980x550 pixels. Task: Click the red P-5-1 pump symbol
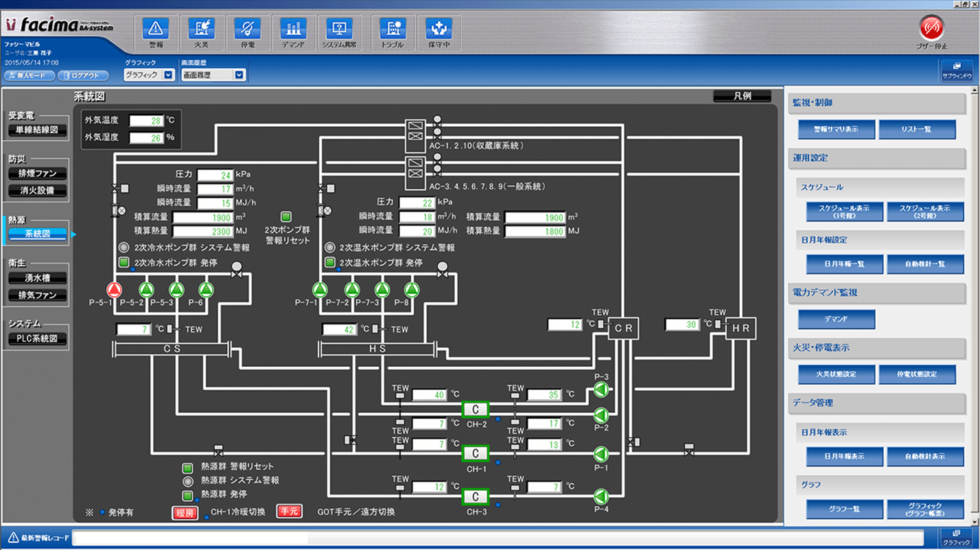click(115, 289)
